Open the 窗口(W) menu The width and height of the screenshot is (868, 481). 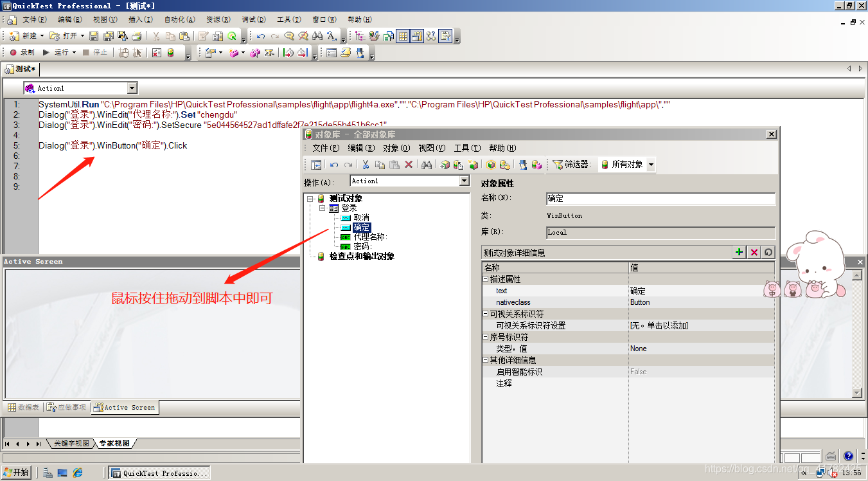(324, 20)
